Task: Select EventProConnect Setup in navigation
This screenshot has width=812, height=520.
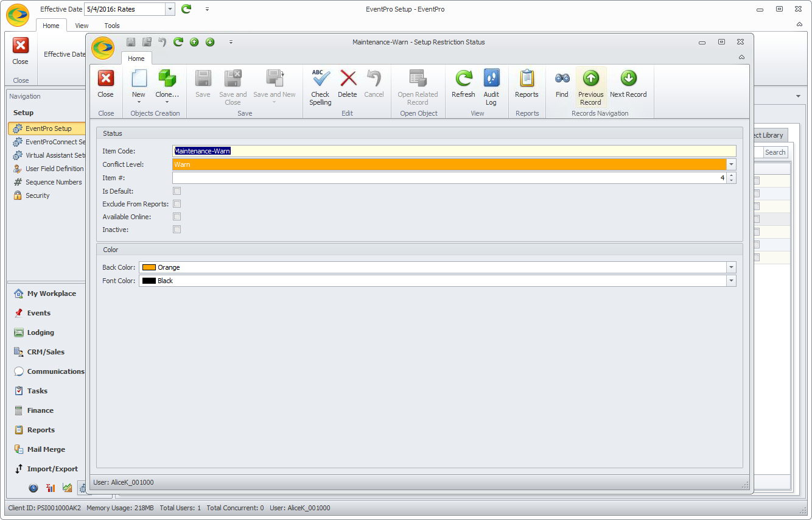Action: (x=48, y=142)
